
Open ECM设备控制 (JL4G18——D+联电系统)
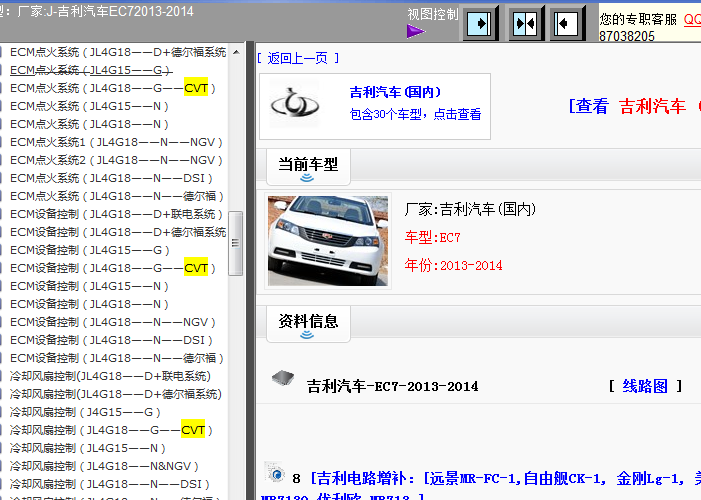pyautogui.click(x=116, y=214)
